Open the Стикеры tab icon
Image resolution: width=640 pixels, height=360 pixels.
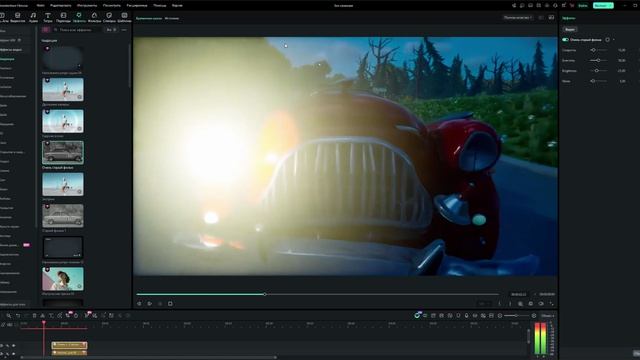[x=109, y=17]
